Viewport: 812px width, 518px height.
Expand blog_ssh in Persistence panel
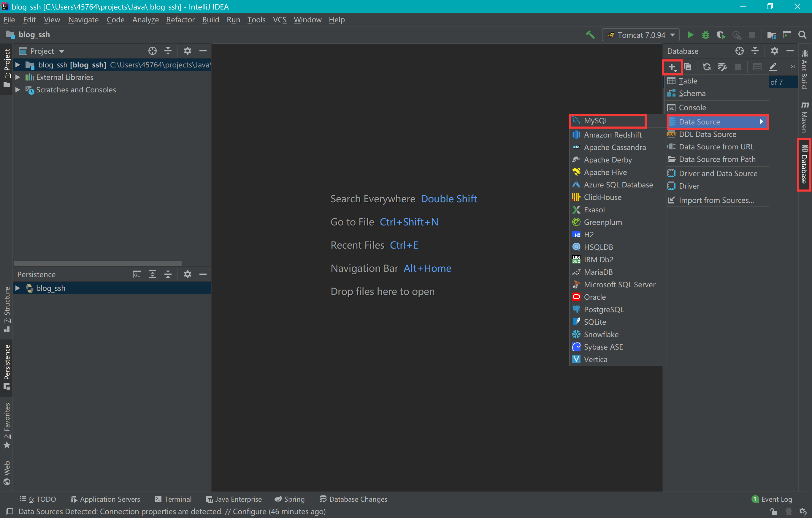point(18,288)
